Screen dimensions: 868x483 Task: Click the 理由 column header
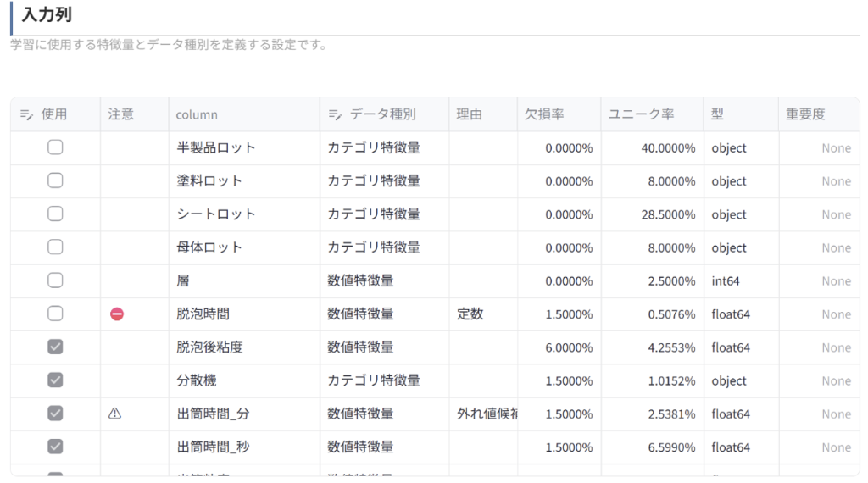click(483, 114)
